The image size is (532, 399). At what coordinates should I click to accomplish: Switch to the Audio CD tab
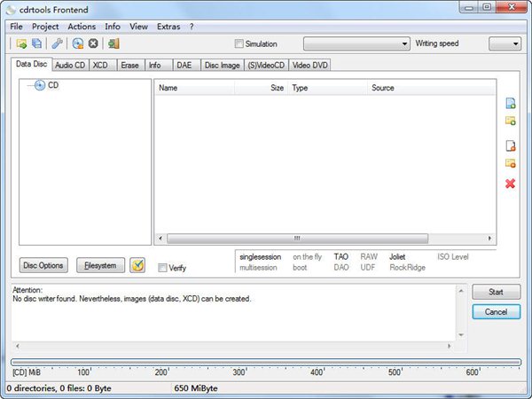70,65
